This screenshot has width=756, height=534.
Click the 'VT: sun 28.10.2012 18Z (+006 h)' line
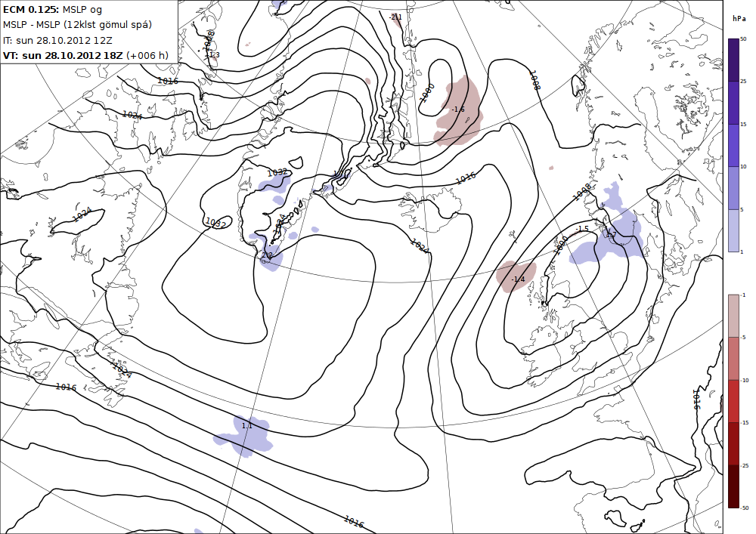[86, 55]
